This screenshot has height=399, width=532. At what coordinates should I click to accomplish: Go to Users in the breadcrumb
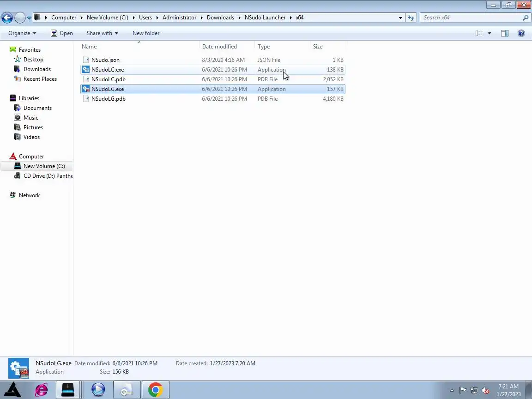pos(145,18)
